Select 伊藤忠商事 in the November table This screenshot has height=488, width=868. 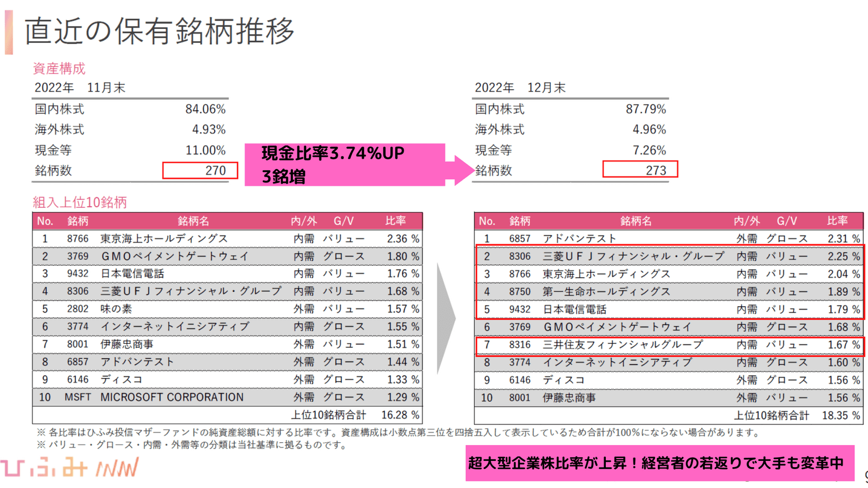coord(127,344)
